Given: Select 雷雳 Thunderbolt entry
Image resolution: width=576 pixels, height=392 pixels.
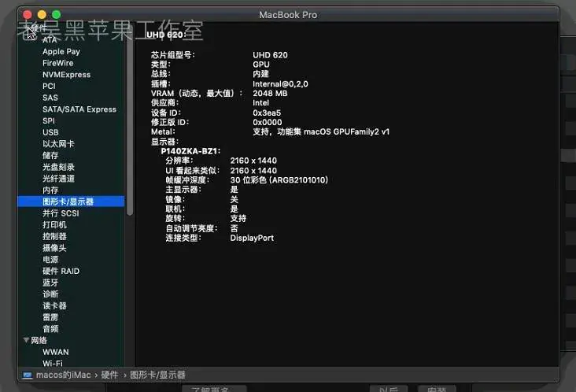Looking at the screenshot, I should [x=50, y=317].
